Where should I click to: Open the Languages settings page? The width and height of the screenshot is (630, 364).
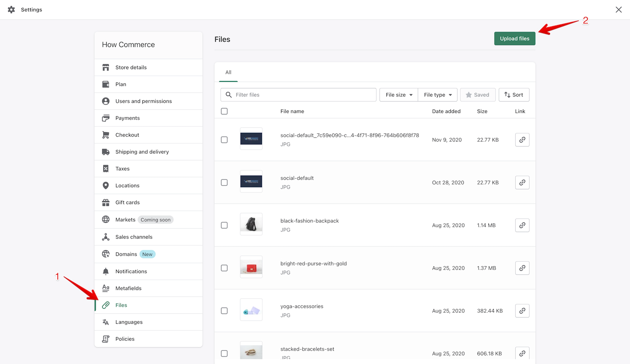point(149,322)
